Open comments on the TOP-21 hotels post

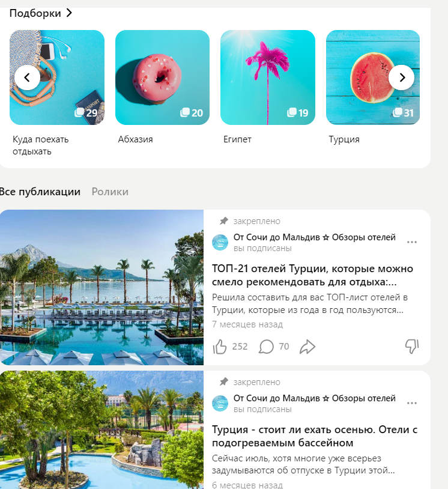[x=266, y=347]
